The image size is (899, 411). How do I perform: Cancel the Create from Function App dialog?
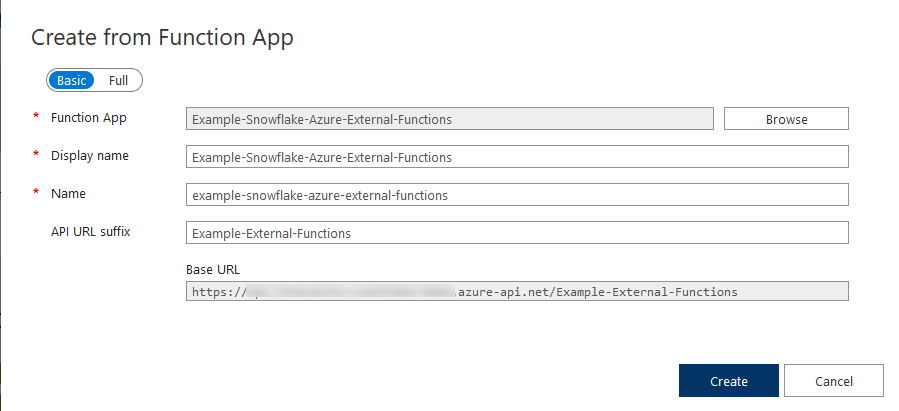[x=834, y=381]
